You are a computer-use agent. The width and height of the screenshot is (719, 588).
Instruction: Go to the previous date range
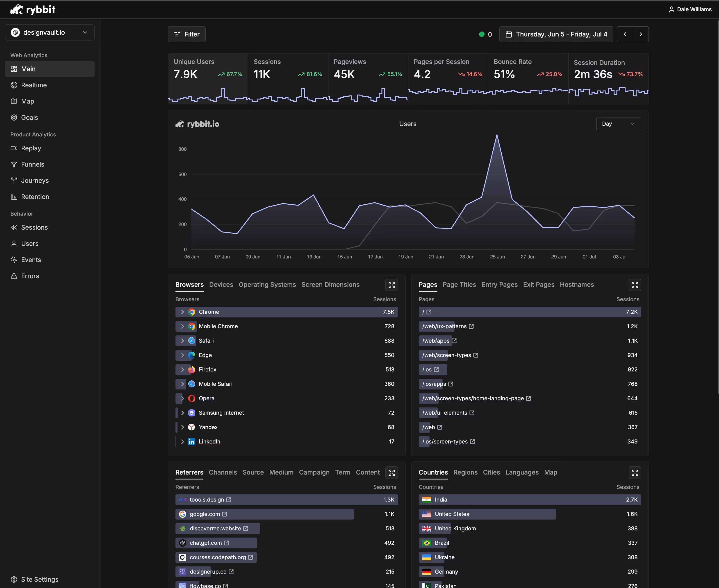pos(625,34)
